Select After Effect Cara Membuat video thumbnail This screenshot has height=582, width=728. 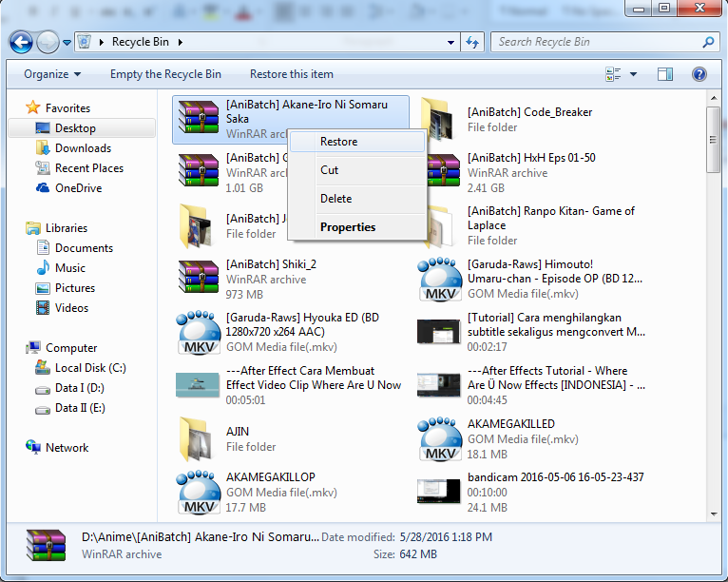point(198,385)
